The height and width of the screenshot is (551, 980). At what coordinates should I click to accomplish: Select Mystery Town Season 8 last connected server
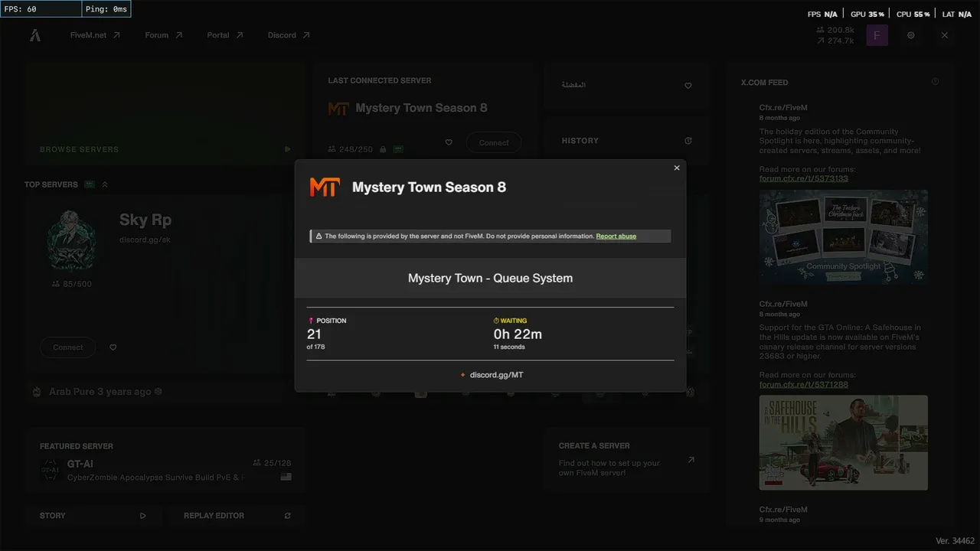click(x=421, y=108)
